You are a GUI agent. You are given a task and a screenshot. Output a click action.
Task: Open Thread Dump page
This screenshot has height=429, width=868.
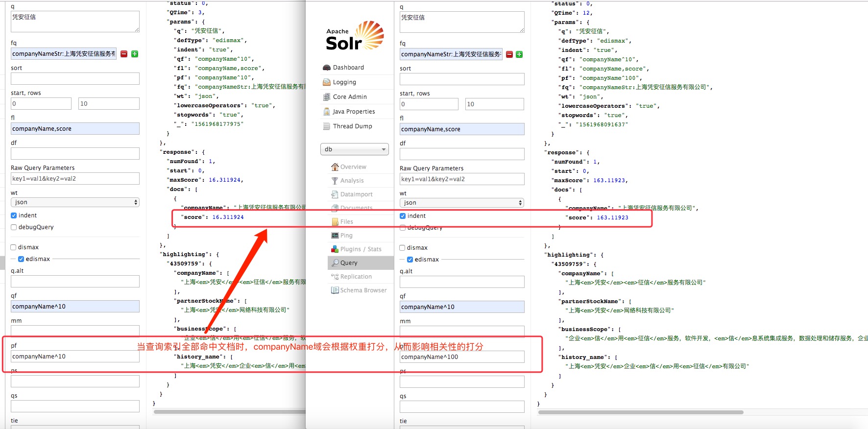pos(353,126)
